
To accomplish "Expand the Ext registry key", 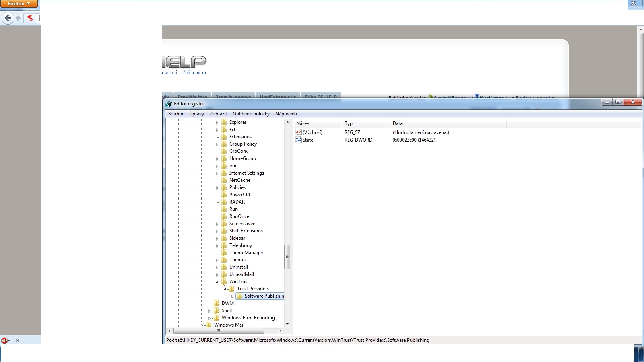I will click(217, 130).
